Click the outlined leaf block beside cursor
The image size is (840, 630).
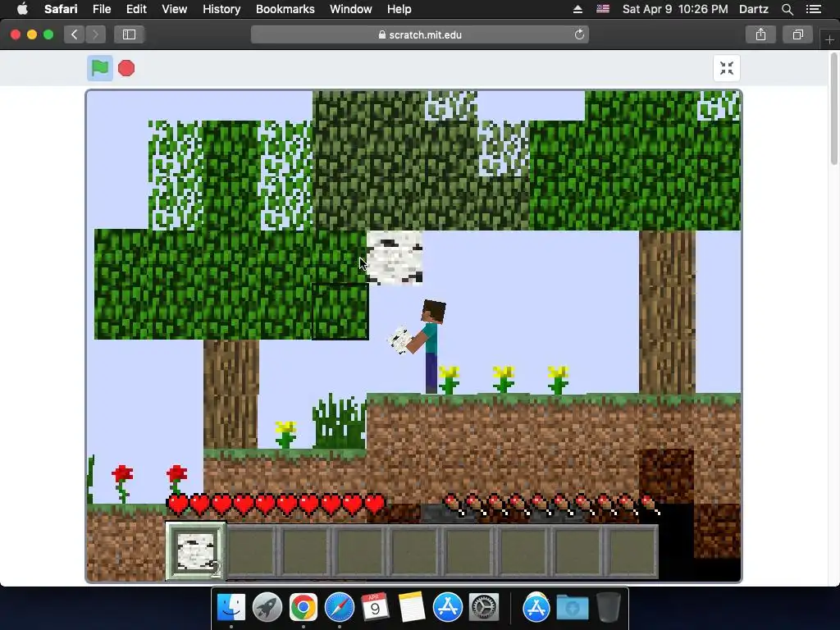[340, 312]
